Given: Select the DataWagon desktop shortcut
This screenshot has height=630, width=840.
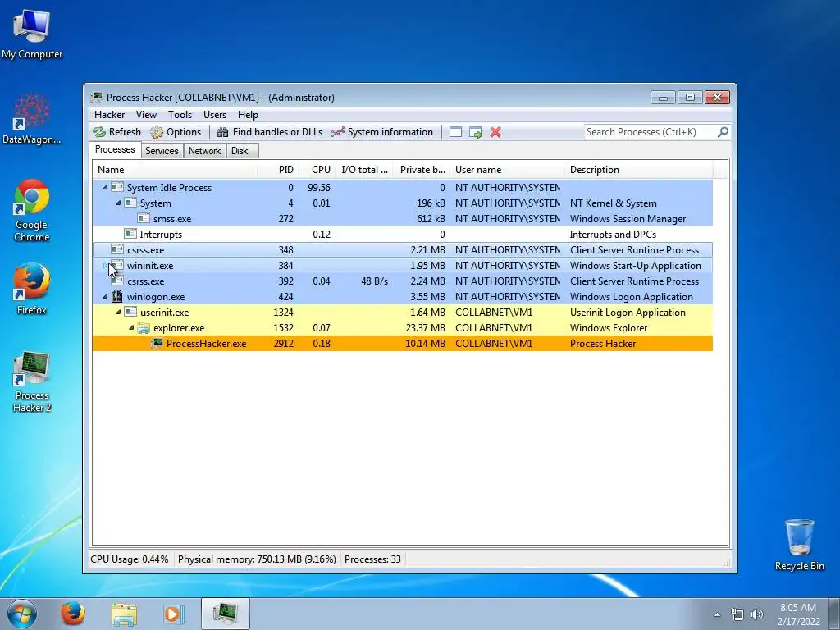Looking at the screenshot, I should pyautogui.click(x=32, y=119).
